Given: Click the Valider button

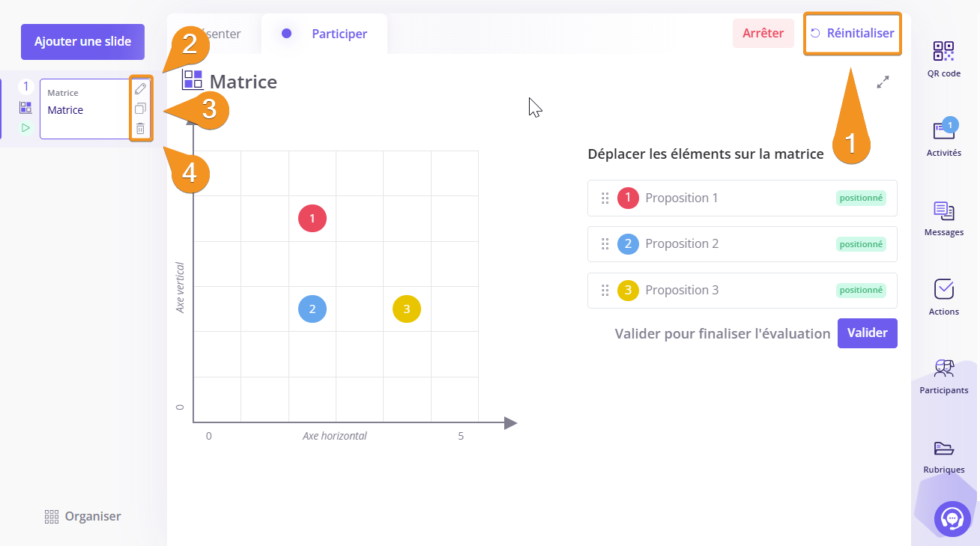Looking at the screenshot, I should coord(867,333).
